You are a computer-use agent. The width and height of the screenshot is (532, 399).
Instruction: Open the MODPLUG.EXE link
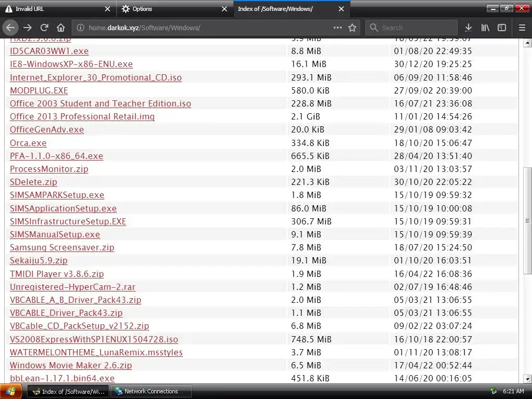point(39,90)
